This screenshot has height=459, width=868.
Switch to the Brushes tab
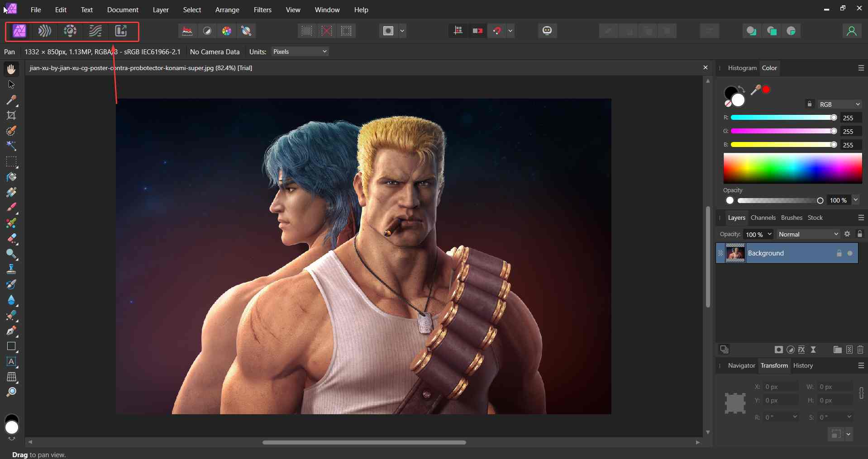pos(792,218)
